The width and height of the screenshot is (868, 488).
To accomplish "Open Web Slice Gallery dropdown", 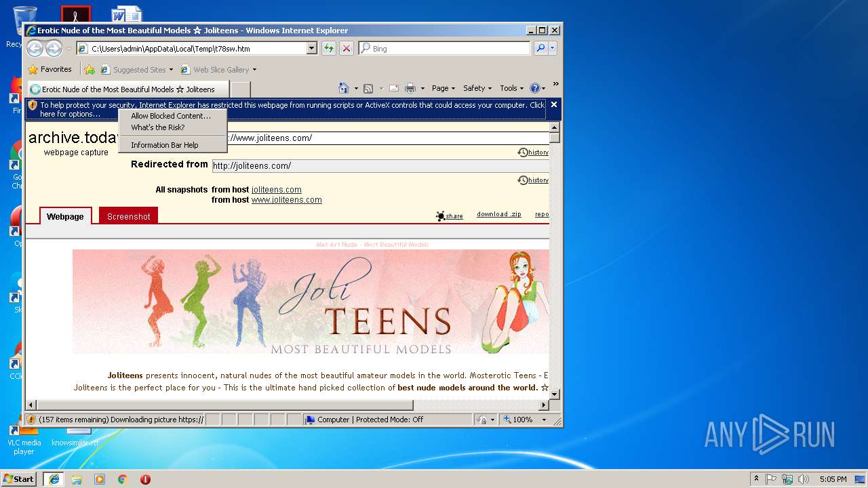I will pyautogui.click(x=218, y=69).
